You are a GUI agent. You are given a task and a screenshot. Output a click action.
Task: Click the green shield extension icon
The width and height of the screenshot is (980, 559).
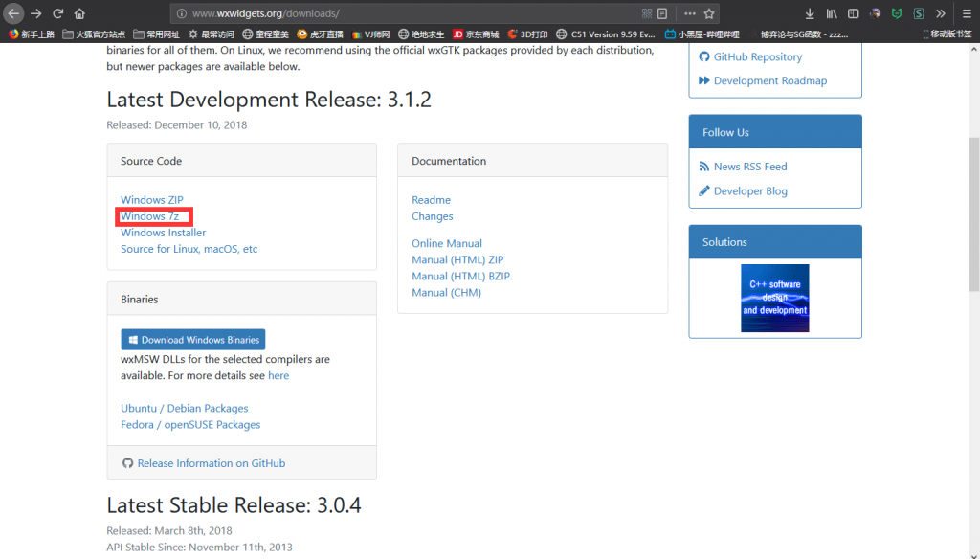[x=896, y=13]
